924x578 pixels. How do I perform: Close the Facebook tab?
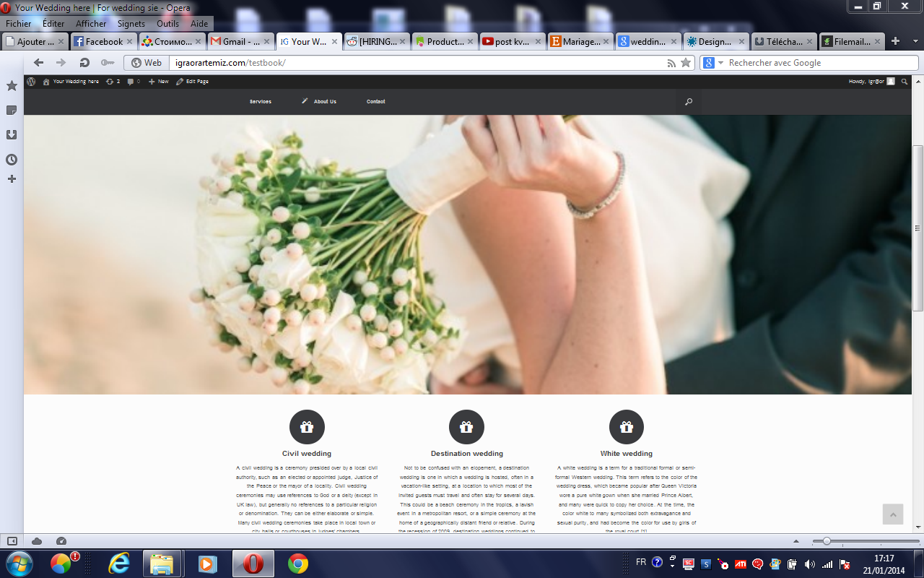pos(129,42)
